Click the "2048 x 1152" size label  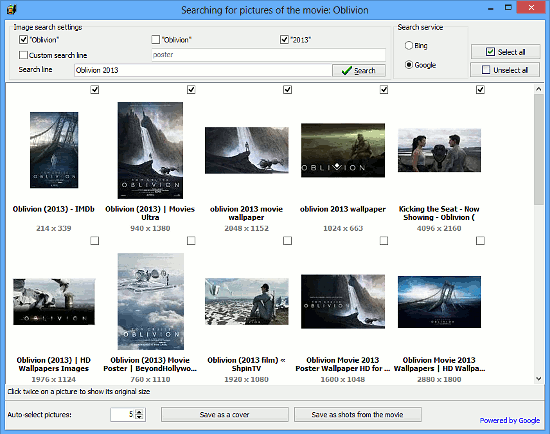(x=247, y=228)
